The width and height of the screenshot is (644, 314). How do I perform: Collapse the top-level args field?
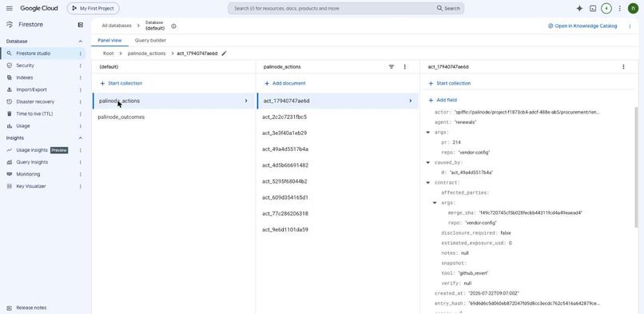pyautogui.click(x=428, y=132)
